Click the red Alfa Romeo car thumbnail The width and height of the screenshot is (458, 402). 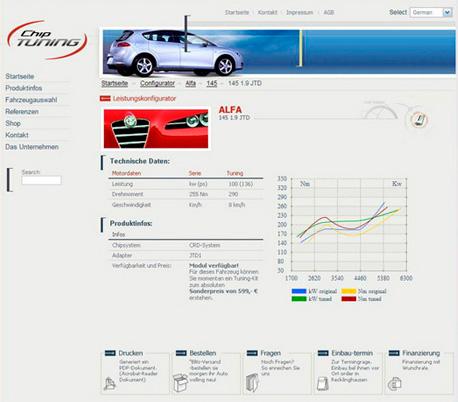pos(156,129)
